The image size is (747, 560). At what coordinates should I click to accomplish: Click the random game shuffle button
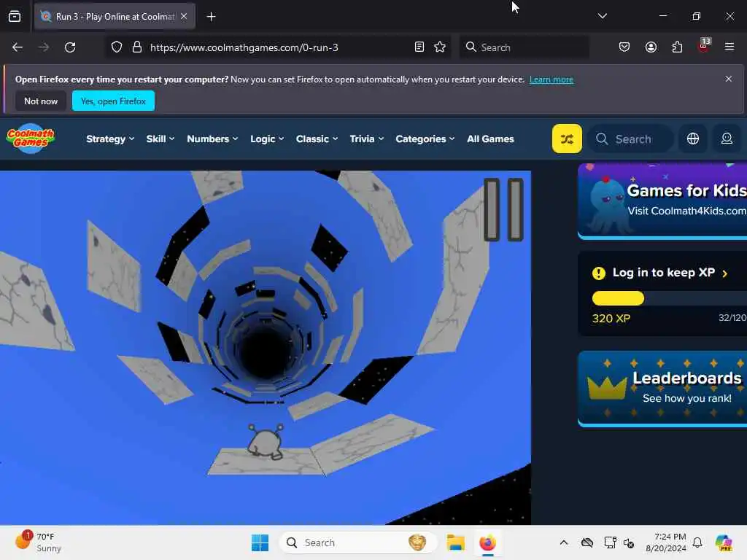[x=567, y=139]
